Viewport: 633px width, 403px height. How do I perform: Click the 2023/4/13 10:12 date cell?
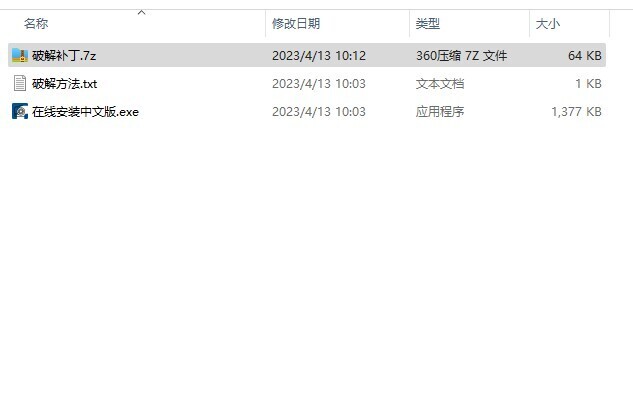319,55
